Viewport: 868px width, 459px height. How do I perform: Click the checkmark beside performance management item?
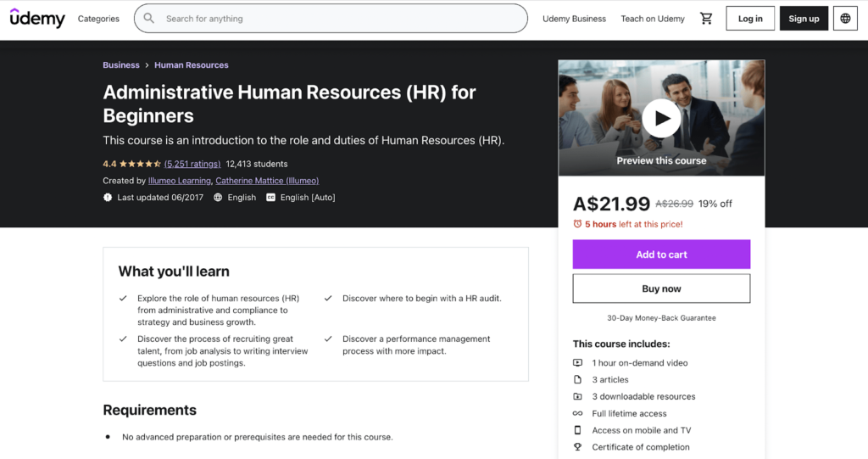[x=328, y=339]
